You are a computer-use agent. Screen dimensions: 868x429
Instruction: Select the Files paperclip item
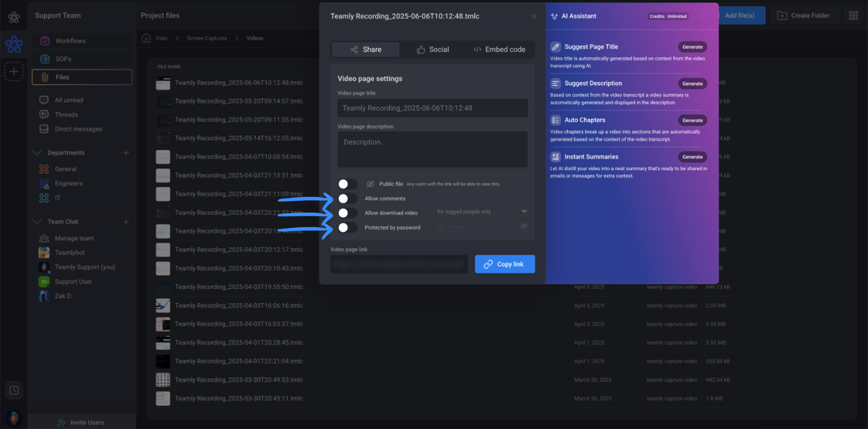[82, 77]
